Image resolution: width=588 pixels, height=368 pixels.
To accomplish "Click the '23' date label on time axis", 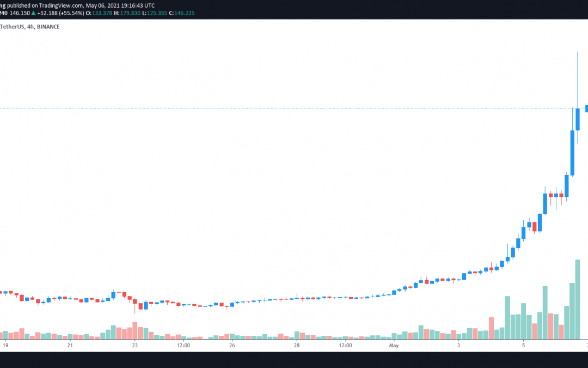I will pyautogui.click(x=134, y=346).
